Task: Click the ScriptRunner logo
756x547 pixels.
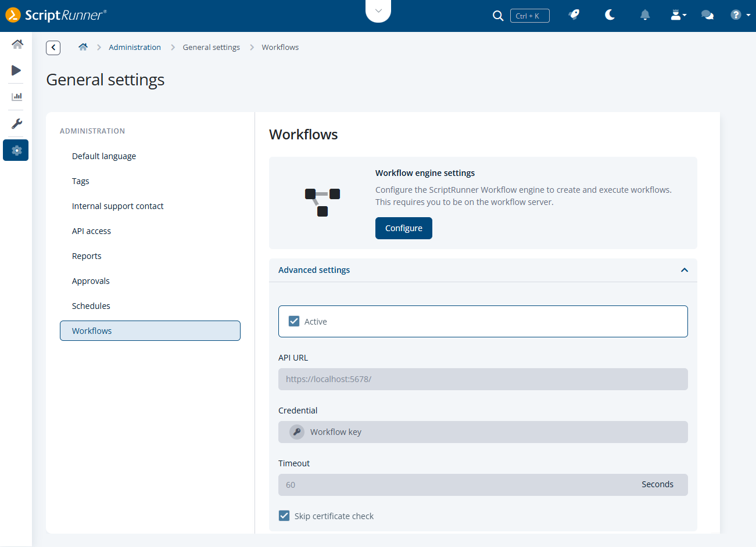Action: (x=56, y=15)
